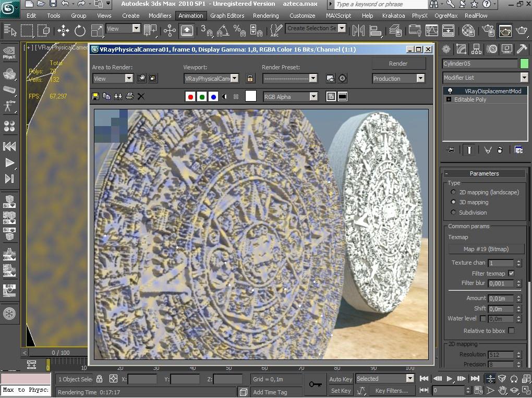Open the Mirror tool
This screenshot has width=532, height=398.
tap(358, 31)
